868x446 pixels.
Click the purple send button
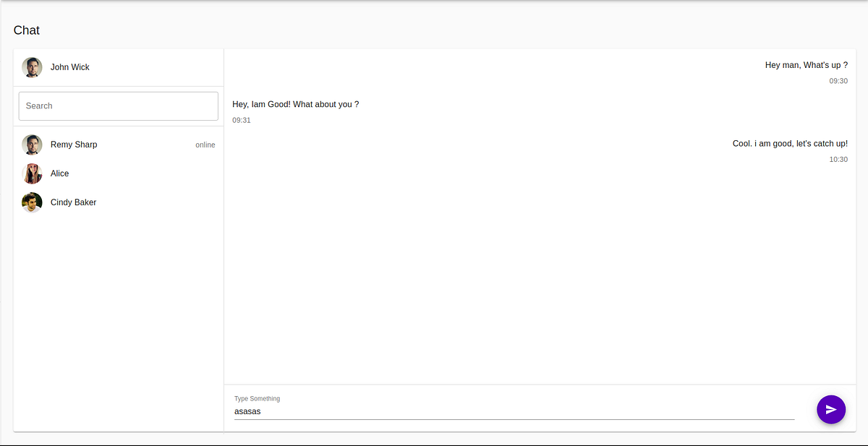click(x=830, y=409)
